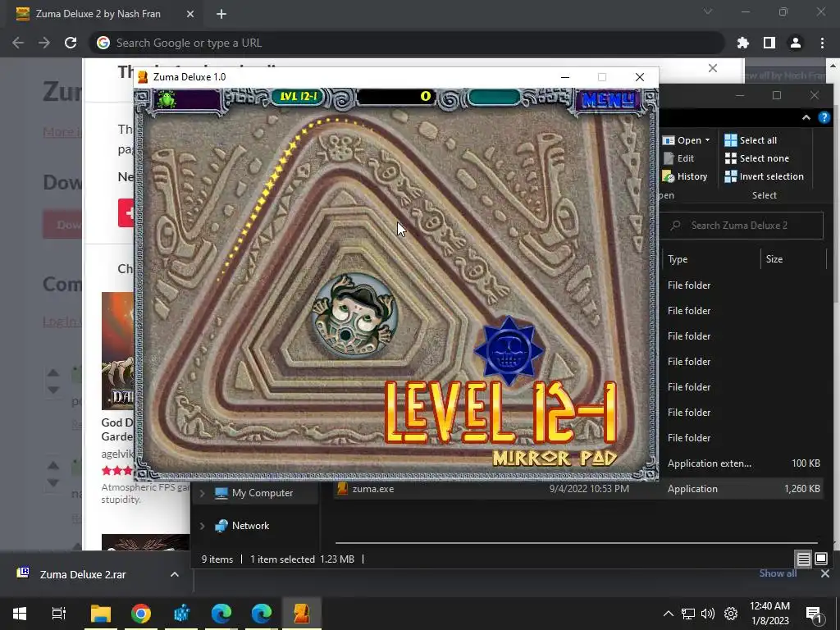Open File Explorer help question mark

[x=824, y=118]
